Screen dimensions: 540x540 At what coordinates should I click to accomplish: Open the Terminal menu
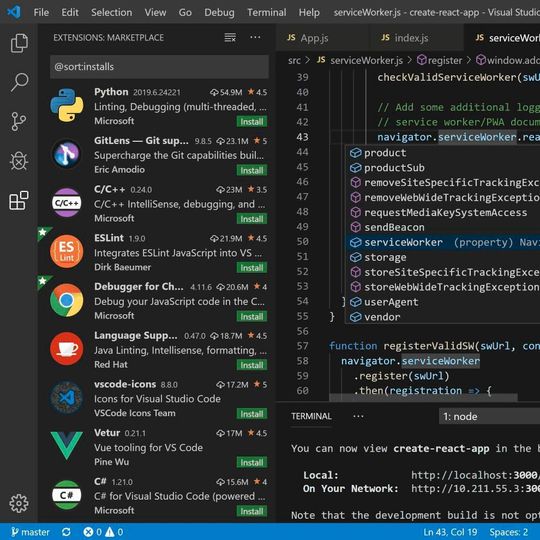pyautogui.click(x=267, y=12)
